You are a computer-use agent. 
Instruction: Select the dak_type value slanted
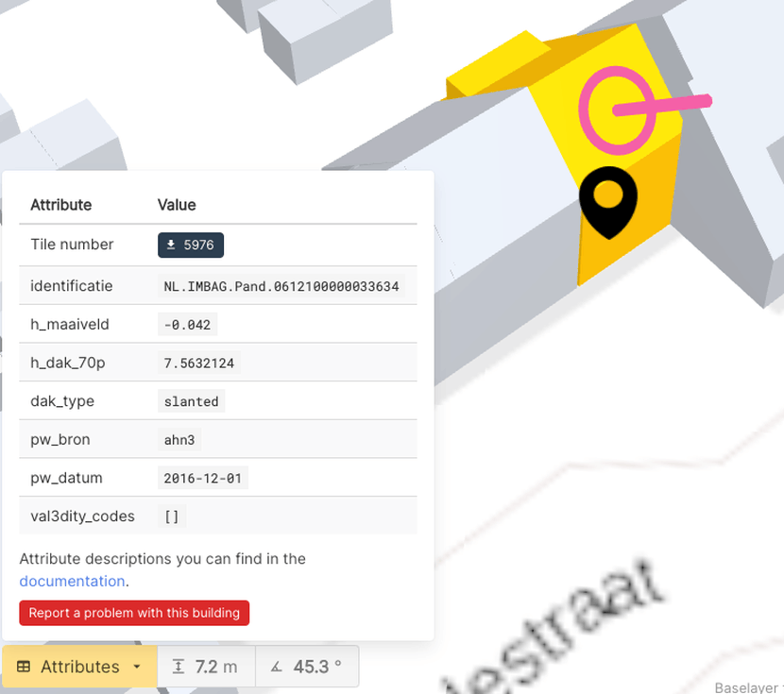(x=192, y=401)
